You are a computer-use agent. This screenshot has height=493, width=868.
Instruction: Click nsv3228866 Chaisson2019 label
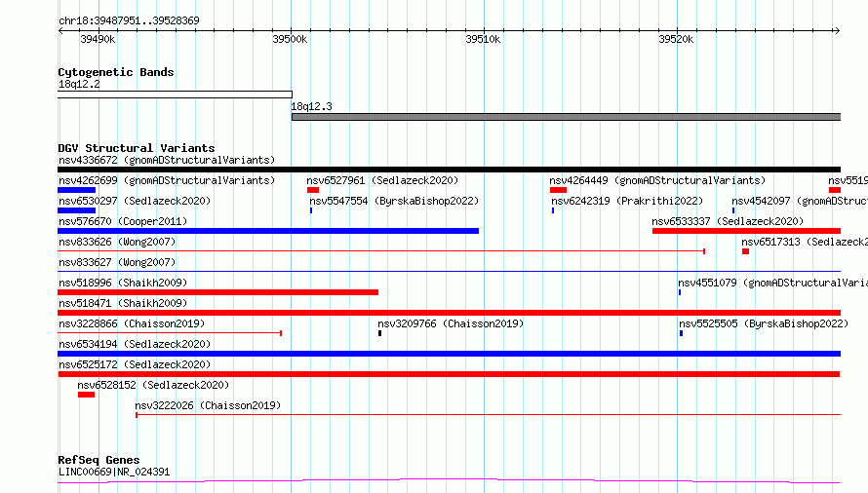click(x=132, y=323)
